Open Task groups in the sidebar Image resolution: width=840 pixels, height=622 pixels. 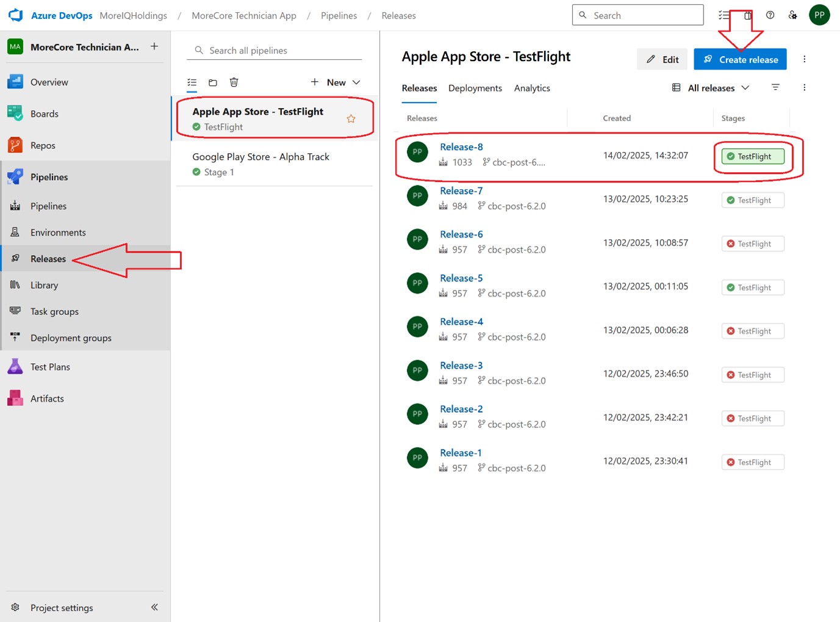pos(54,311)
